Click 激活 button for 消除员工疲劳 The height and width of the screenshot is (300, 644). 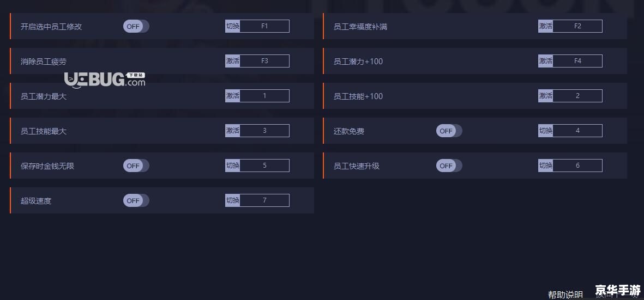(233, 61)
